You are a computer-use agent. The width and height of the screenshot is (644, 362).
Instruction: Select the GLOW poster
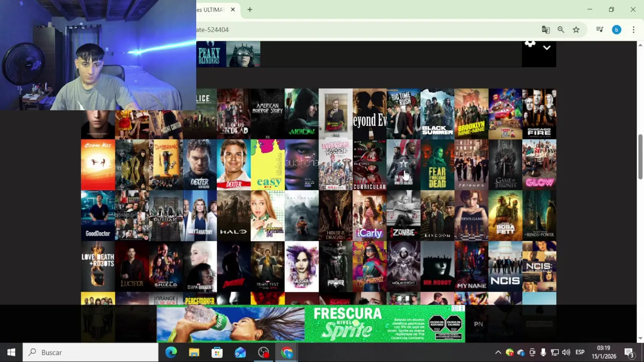[x=539, y=165]
